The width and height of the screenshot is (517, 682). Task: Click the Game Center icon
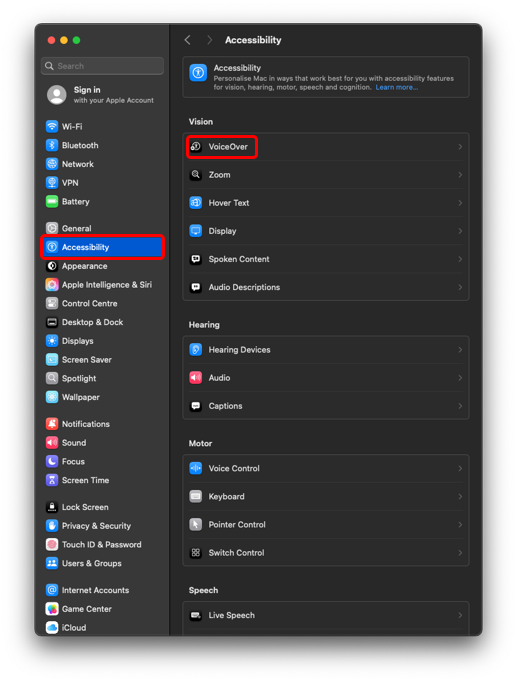pos(52,608)
